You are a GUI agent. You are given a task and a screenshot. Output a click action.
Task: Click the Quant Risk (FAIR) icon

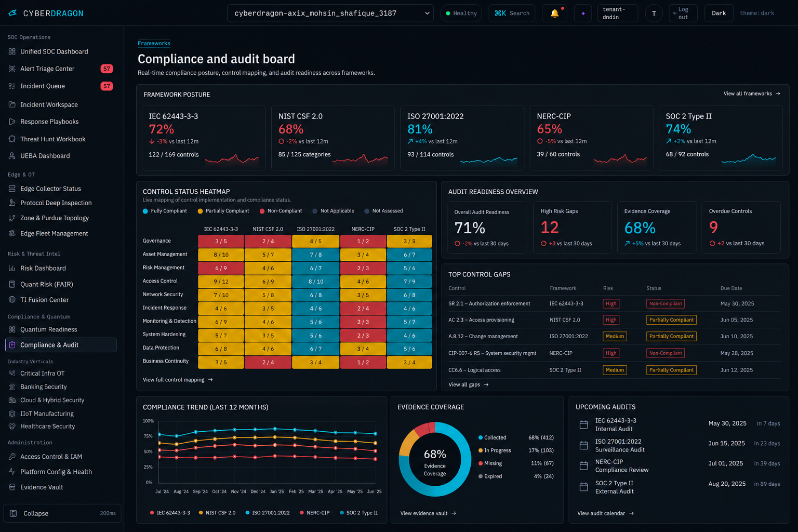(x=12, y=284)
